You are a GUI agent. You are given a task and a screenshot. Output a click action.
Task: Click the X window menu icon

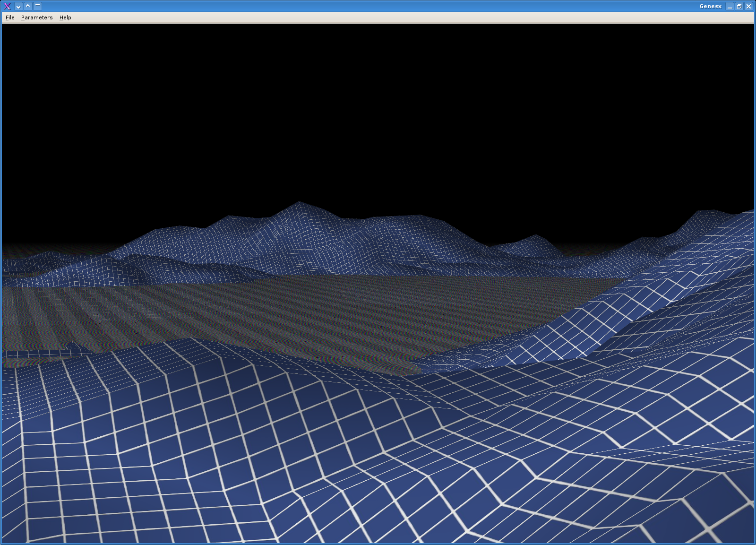point(7,6)
